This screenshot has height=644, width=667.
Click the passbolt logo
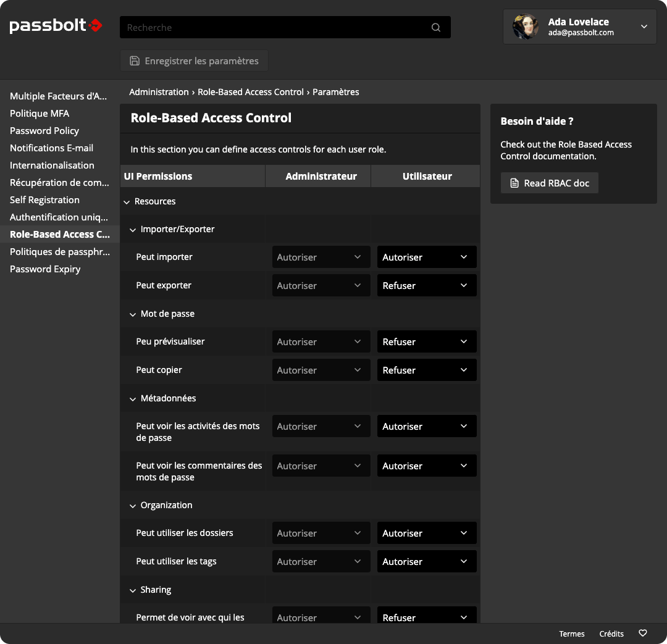pyautogui.click(x=56, y=25)
